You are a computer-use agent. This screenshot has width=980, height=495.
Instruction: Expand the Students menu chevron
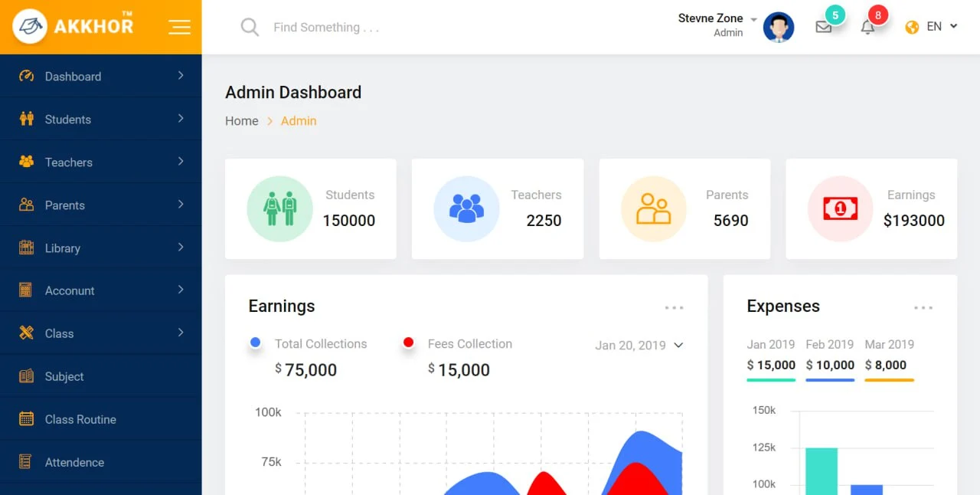[x=181, y=118]
